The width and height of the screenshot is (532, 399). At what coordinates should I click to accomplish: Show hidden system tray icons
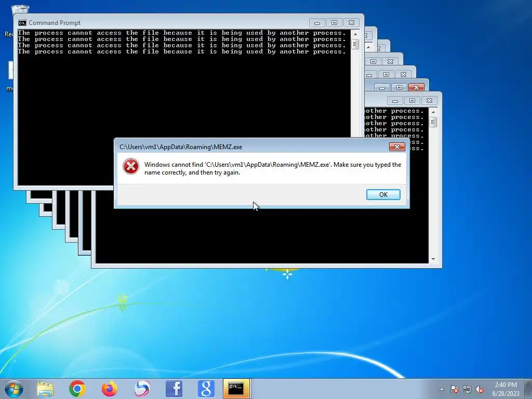pyautogui.click(x=442, y=390)
